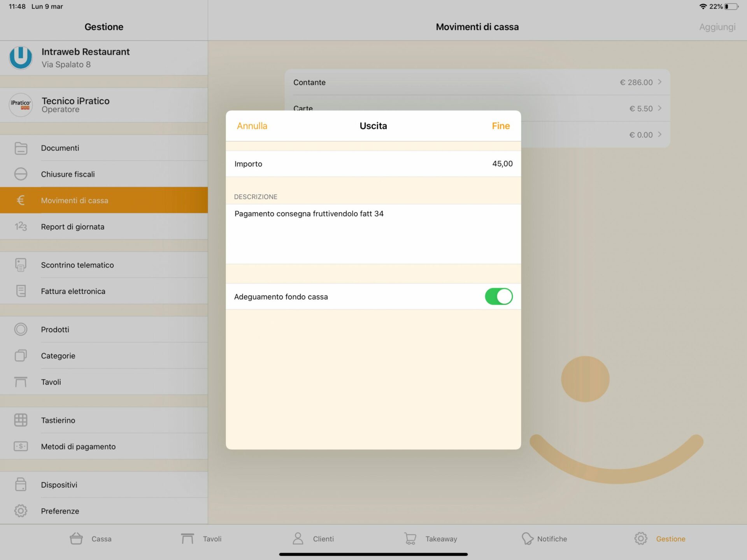Expand the Carte row chevron

pos(659,108)
